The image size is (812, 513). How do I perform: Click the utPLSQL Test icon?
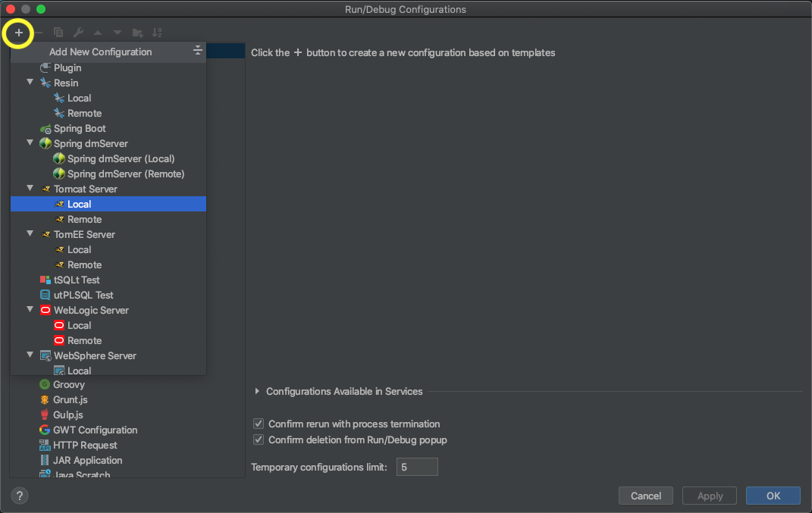pos(45,295)
